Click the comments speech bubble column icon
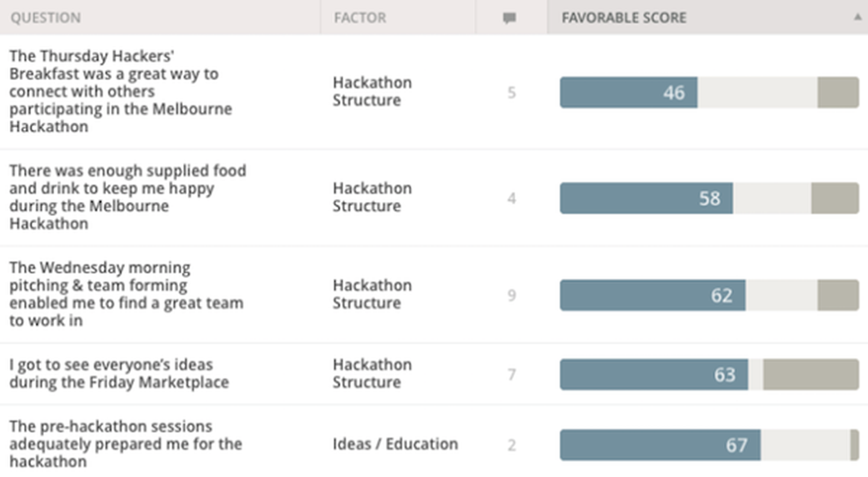868x477 pixels. (510, 19)
